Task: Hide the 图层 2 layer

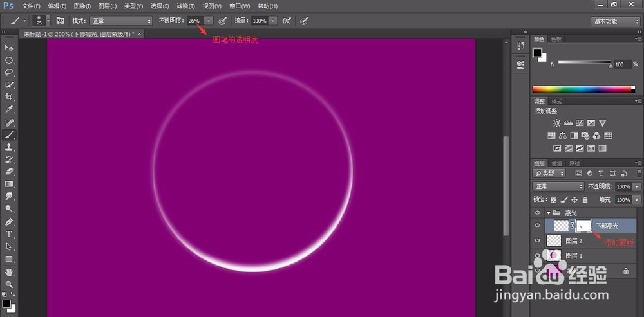Action: click(x=537, y=240)
